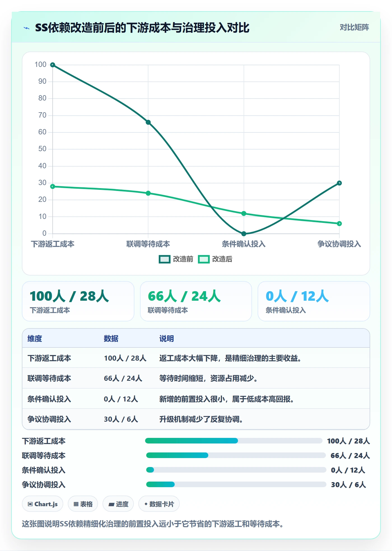Viewport: 392px width, 551px height.
Task: Click the summary sentence at the bottom
Action: click(x=153, y=524)
